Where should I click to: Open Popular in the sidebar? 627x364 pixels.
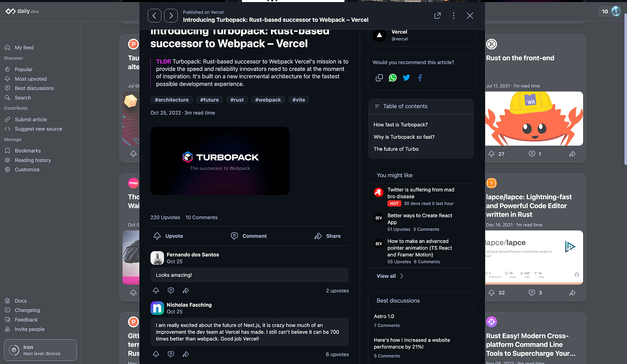[24, 69]
